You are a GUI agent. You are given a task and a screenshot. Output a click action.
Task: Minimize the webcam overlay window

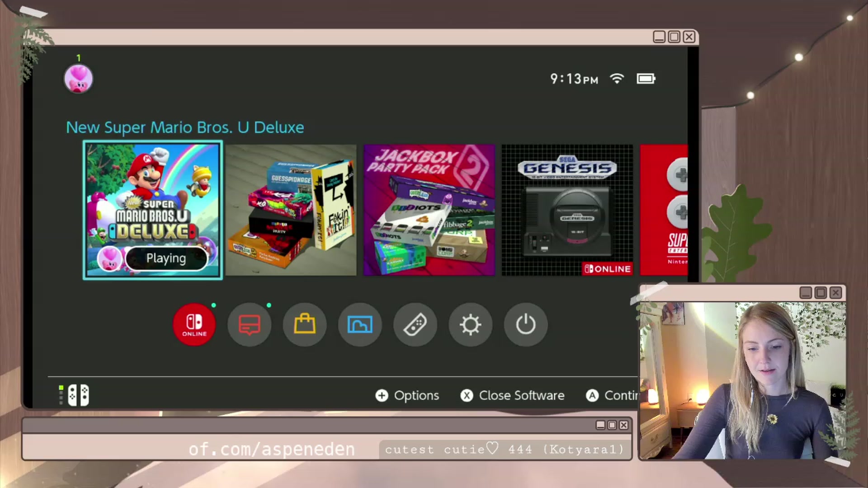tap(806, 293)
